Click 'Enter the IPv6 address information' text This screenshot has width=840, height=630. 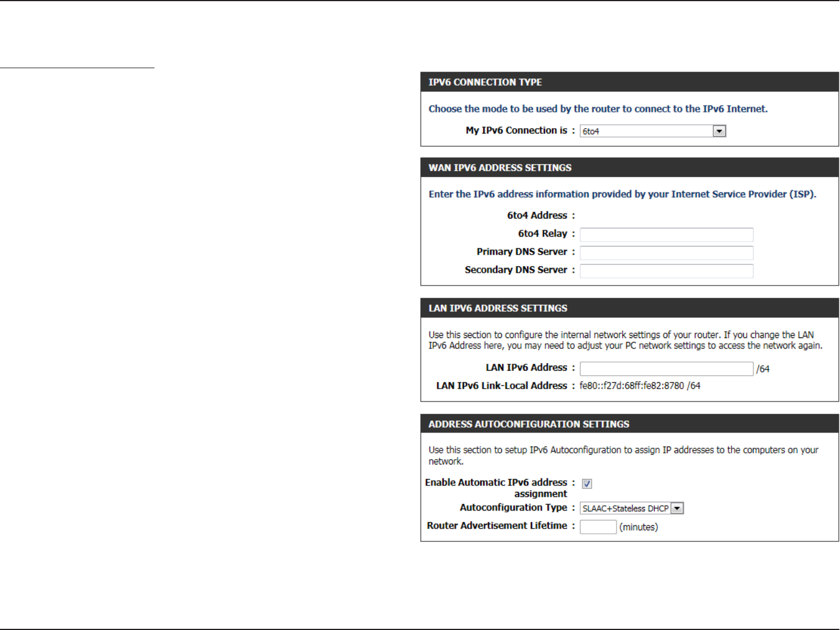click(x=623, y=194)
